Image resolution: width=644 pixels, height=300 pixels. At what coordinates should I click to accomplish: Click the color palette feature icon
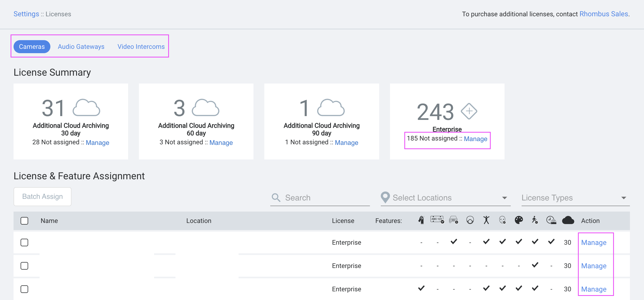[x=519, y=220]
